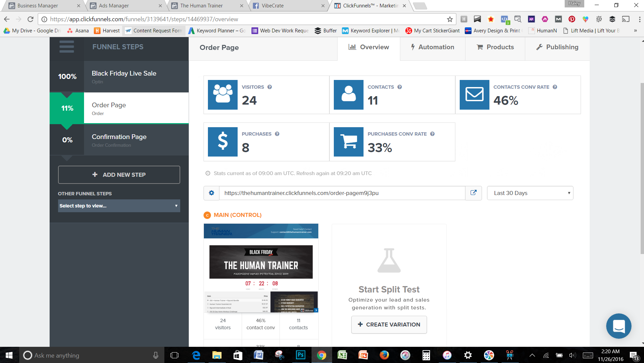Image resolution: width=644 pixels, height=363 pixels.
Task: Open the Windows notification center
Action: [x=634, y=355]
